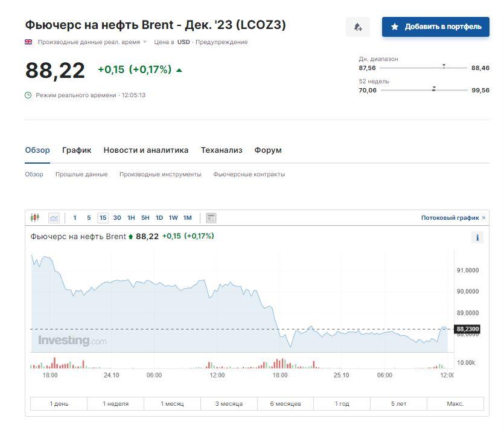Open the streaming chart link

453,217
